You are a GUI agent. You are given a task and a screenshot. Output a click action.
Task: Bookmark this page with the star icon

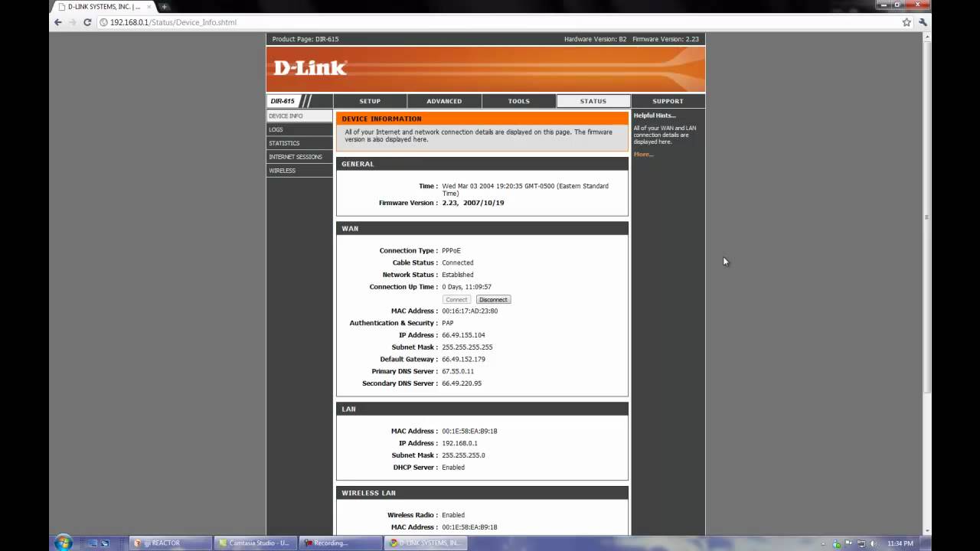click(906, 22)
